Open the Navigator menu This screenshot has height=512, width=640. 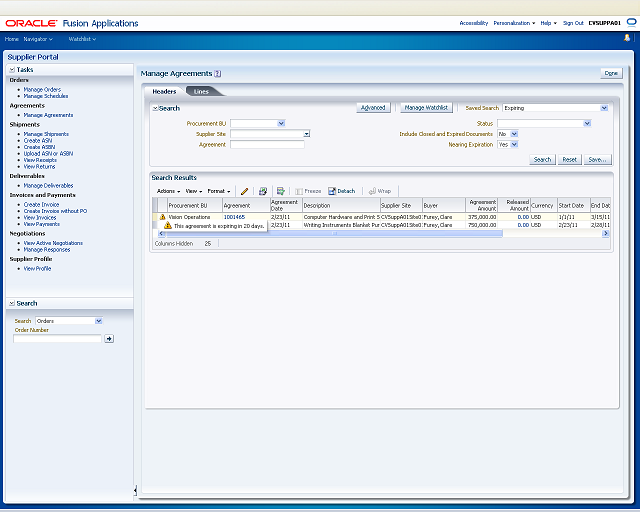click(x=38, y=39)
